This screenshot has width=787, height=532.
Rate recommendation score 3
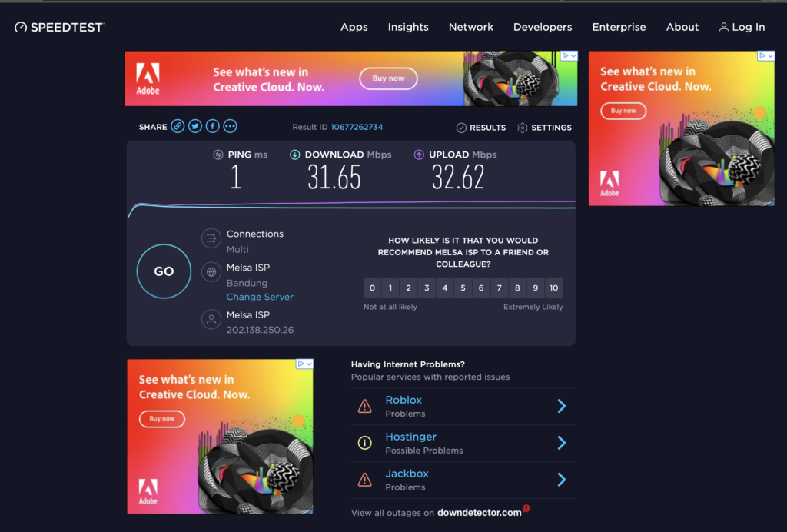coord(427,288)
